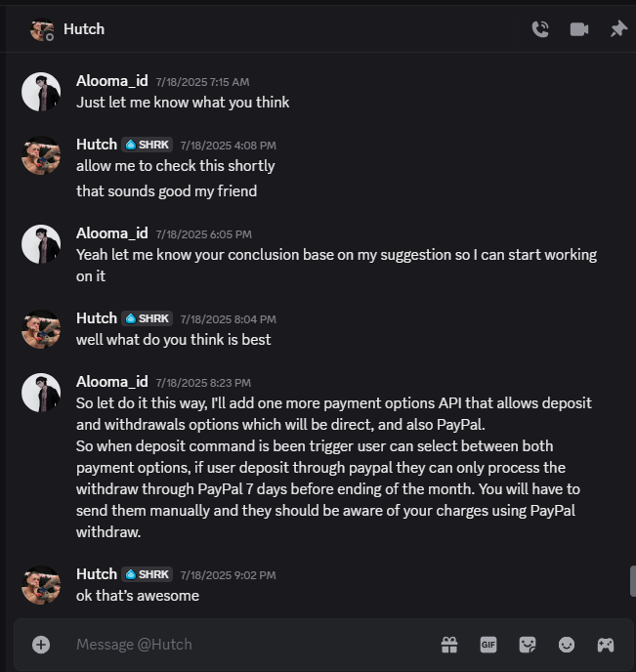This screenshot has height=672, width=636.
Task: Click Alooma_id username at 7:15 AM message
Action: click(111, 80)
